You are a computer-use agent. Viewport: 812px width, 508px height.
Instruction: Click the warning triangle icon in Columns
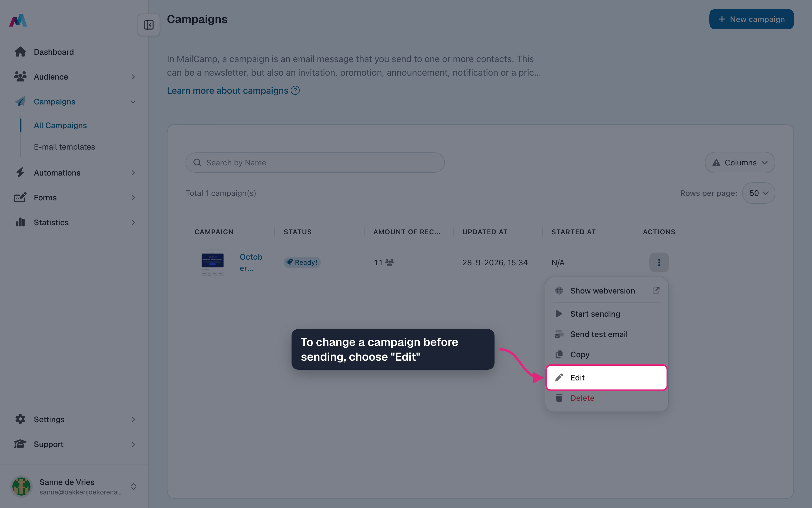(716, 163)
